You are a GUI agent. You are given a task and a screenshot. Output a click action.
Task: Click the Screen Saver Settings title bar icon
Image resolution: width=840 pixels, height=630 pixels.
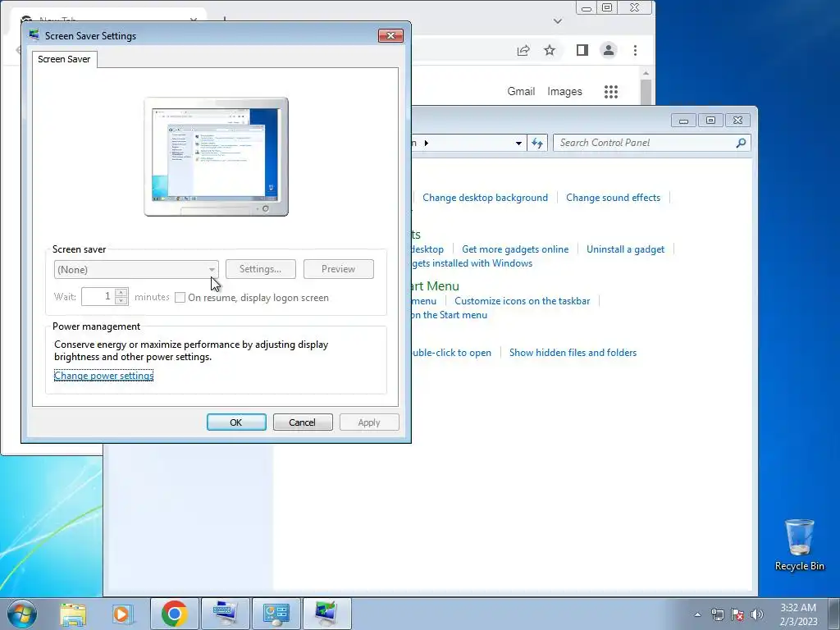pyautogui.click(x=34, y=35)
